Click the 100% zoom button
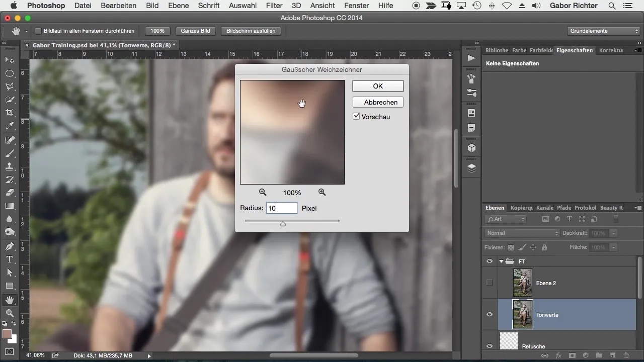Screen dimensions: 644x362 point(158,31)
